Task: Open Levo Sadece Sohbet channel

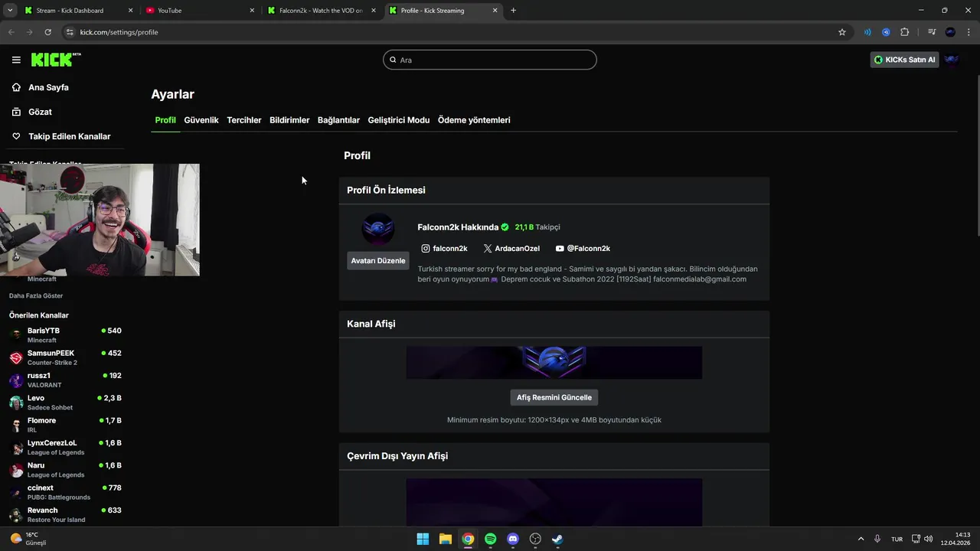Action: pos(65,402)
